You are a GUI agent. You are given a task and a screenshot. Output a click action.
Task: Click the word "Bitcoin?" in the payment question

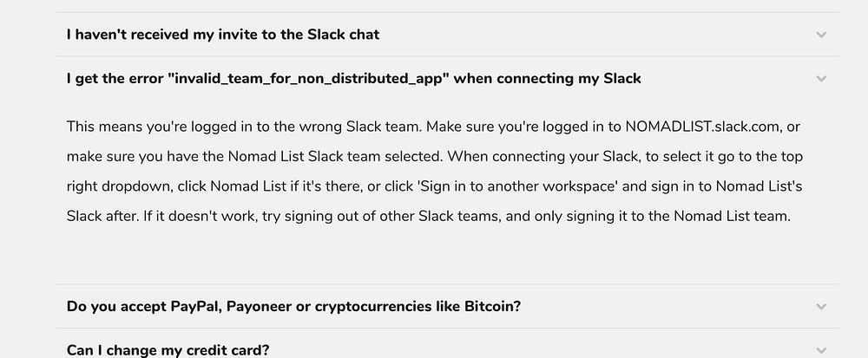click(x=491, y=307)
